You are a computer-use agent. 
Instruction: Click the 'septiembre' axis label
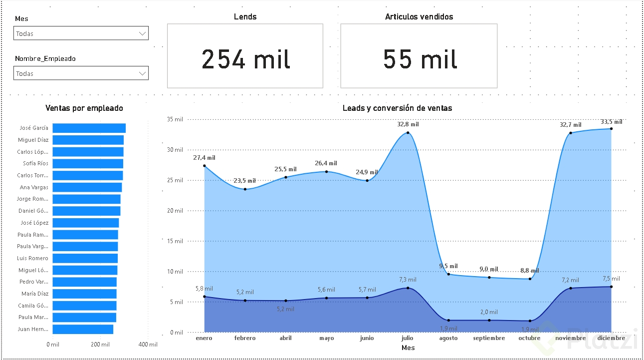(489, 338)
